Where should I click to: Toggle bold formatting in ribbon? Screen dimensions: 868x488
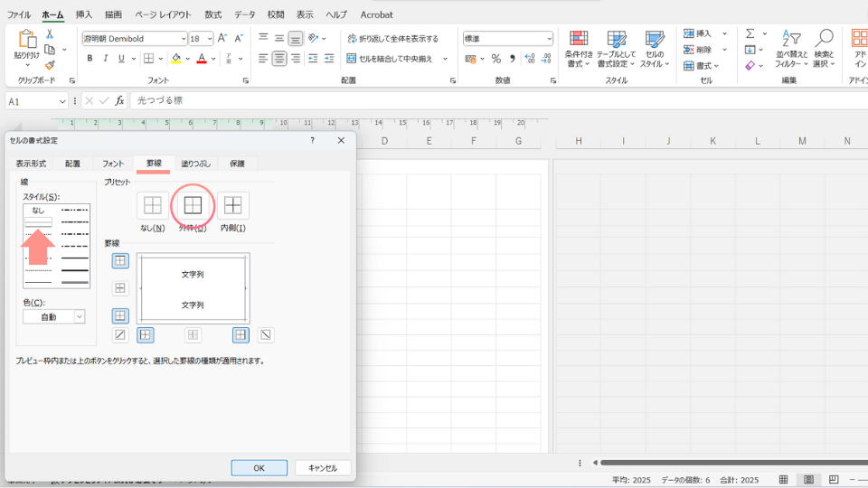coord(90,59)
